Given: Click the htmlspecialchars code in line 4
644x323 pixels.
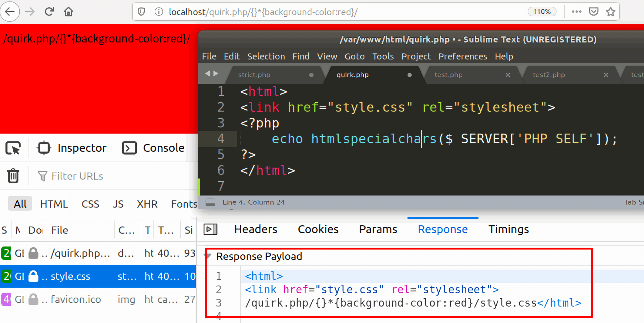Looking at the screenshot, I should tap(374, 139).
